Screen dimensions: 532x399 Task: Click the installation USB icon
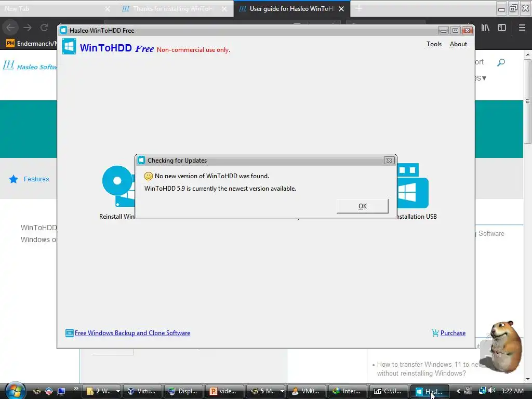412,186
